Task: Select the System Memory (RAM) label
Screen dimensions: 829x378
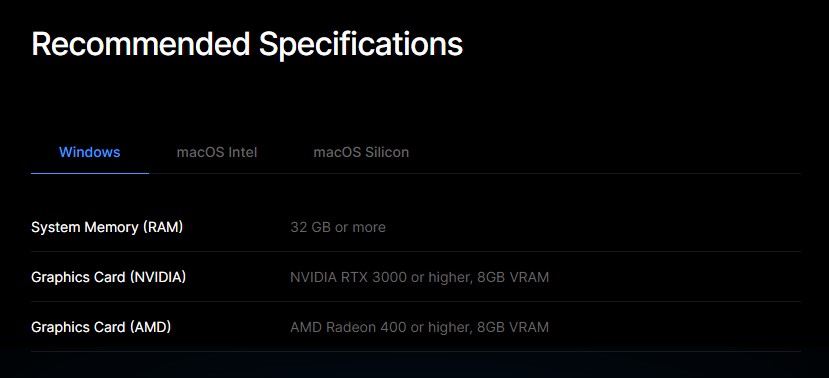Action: click(x=107, y=227)
